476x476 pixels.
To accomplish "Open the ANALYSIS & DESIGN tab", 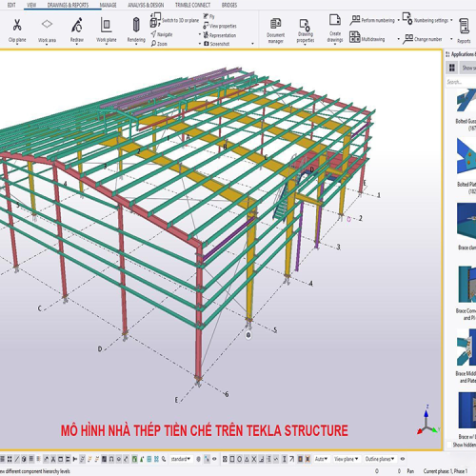I will (x=146, y=5).
